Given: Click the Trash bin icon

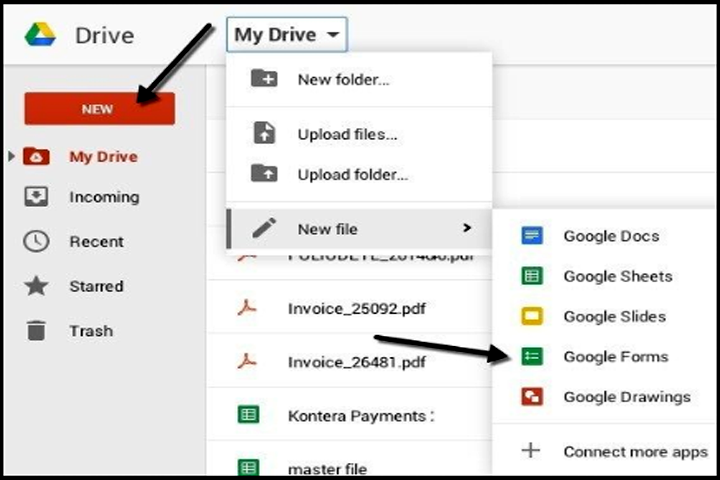Looking at the screenshot, I should [x=36, y=330].
